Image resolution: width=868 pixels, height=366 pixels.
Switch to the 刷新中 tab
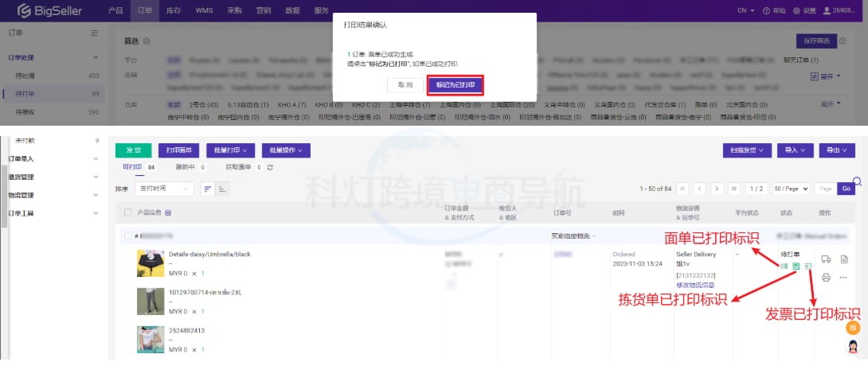pyautogui.click(x=186, y=167)
